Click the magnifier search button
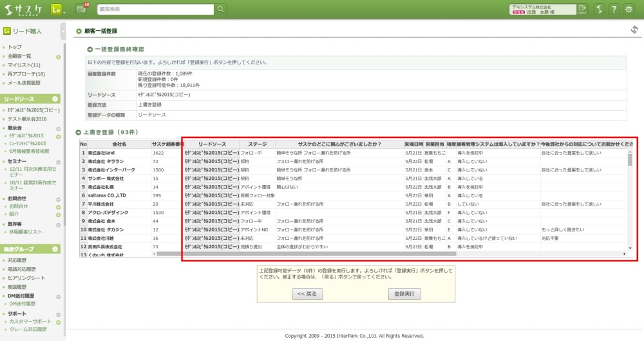644x341 pixels. [221, 9]
